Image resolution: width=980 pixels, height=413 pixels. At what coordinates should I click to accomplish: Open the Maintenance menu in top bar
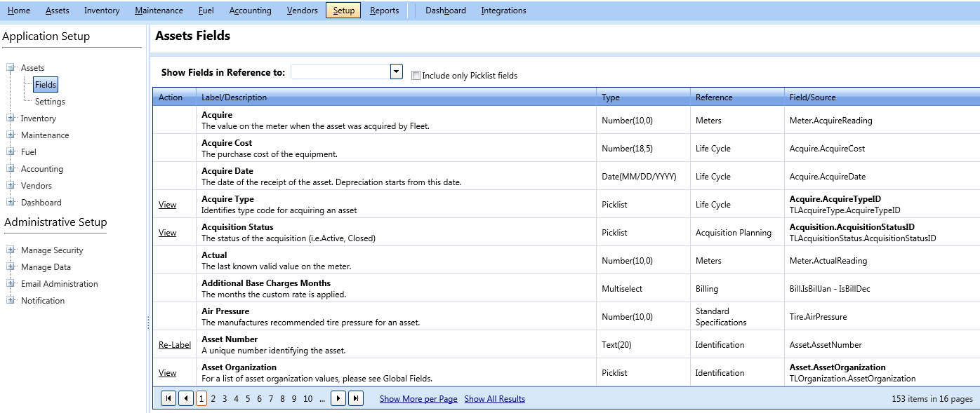coord(159,11)
